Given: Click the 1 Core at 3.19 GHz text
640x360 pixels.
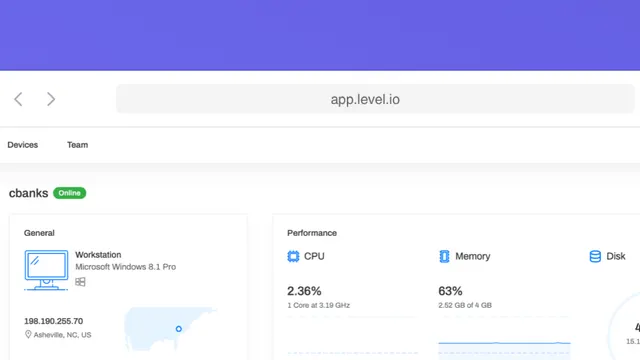Looking at the screenshot, I should 318,305.
